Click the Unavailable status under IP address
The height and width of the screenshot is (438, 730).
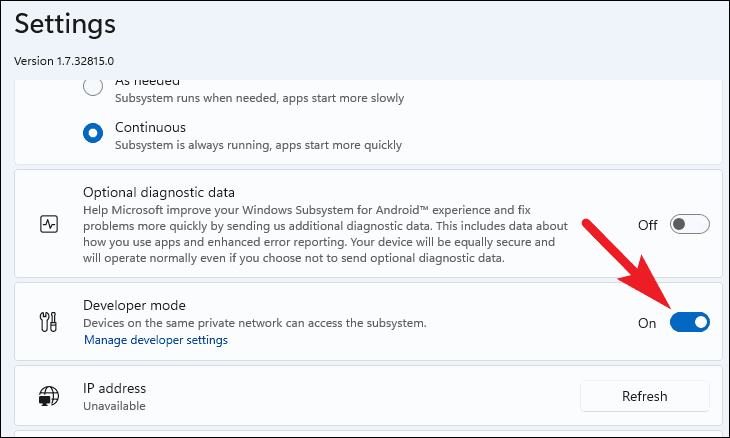coord(114,406)
